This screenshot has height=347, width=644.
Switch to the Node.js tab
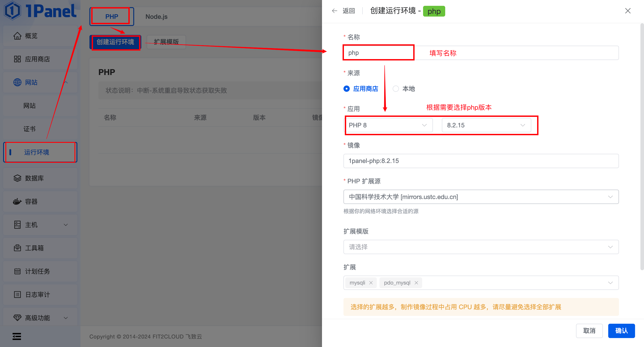157,17
